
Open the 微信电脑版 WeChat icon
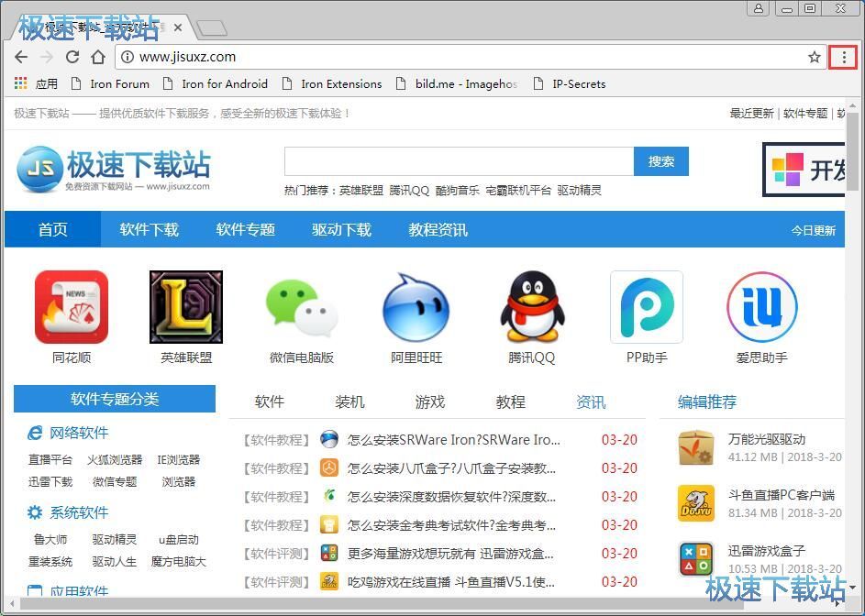[x=301, y=307]
